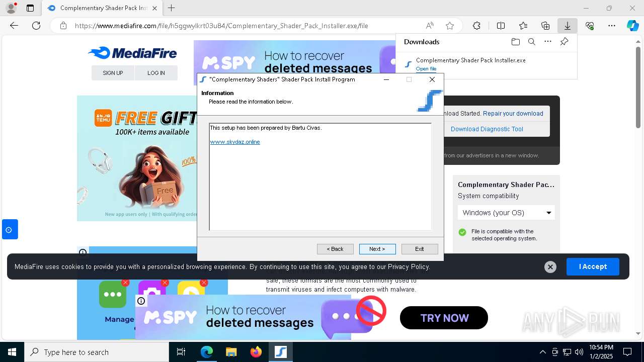
Task: Click the Downloads toolbar icon
Action: [568, 26]
